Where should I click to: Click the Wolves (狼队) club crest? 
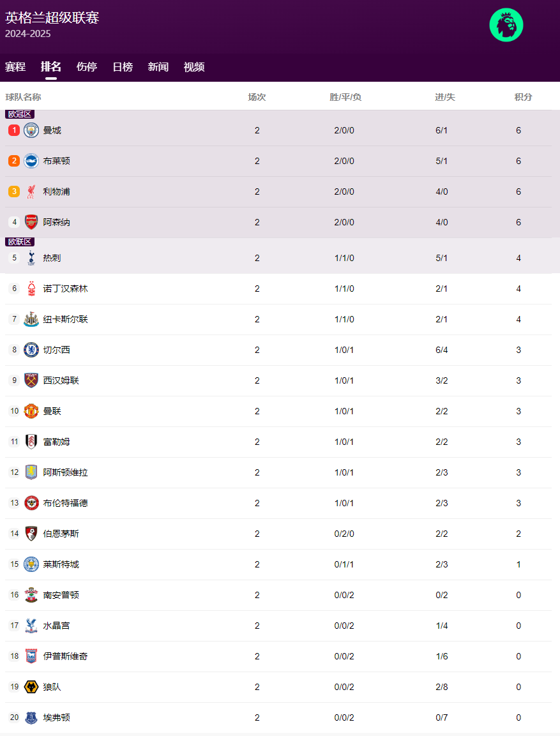point(31,687)
